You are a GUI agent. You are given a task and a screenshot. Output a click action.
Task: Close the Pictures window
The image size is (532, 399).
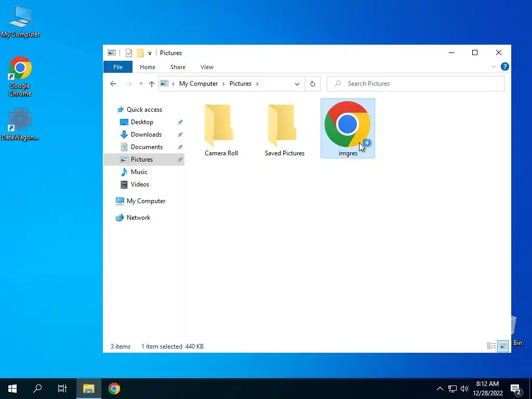(x=498, y=52)
